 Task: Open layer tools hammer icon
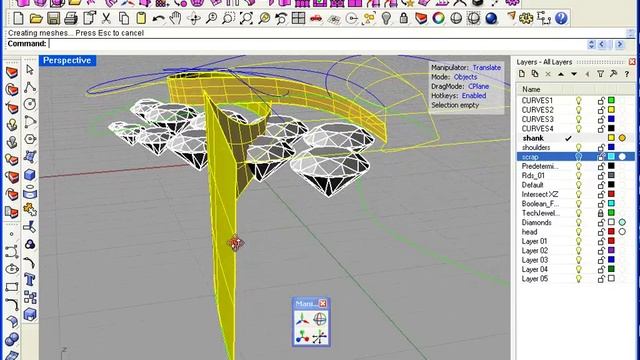613,74
